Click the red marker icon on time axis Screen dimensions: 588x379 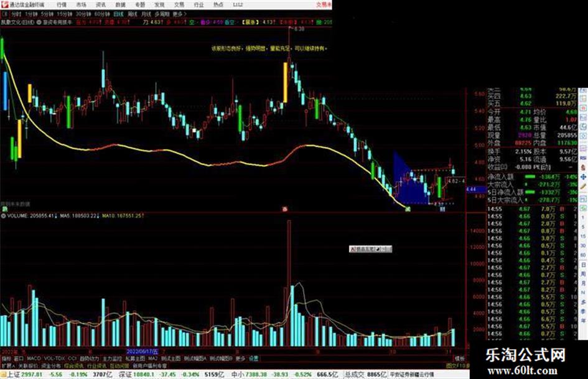[284, 209]
